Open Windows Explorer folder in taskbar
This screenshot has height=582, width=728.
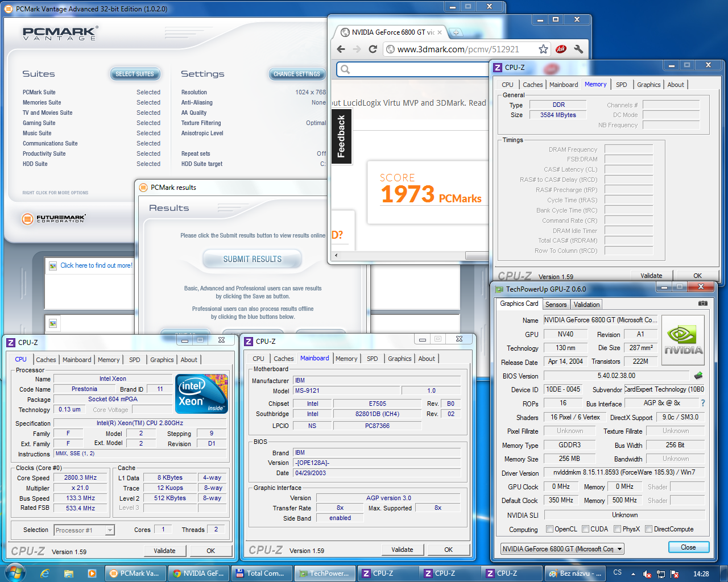click(68, 573)
